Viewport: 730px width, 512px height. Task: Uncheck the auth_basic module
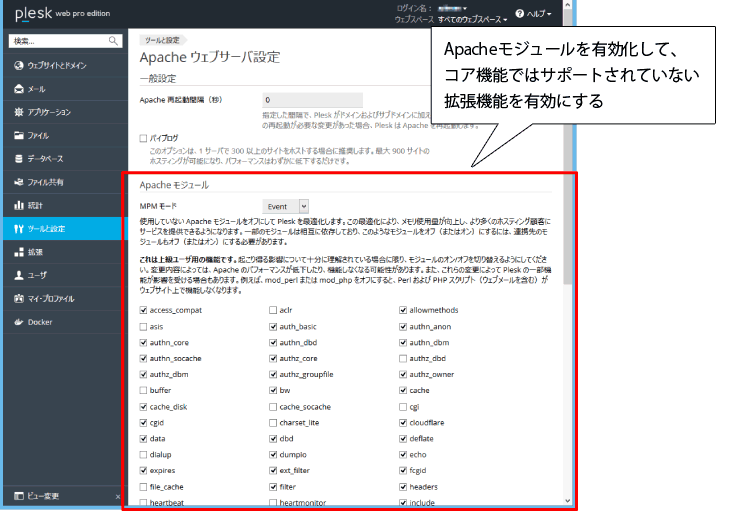tap(273, 327)
